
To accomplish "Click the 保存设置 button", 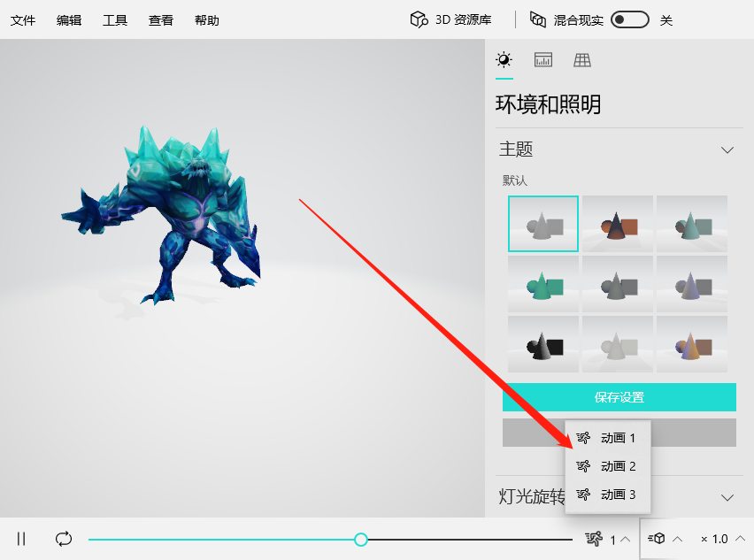I will pos(619,397).
